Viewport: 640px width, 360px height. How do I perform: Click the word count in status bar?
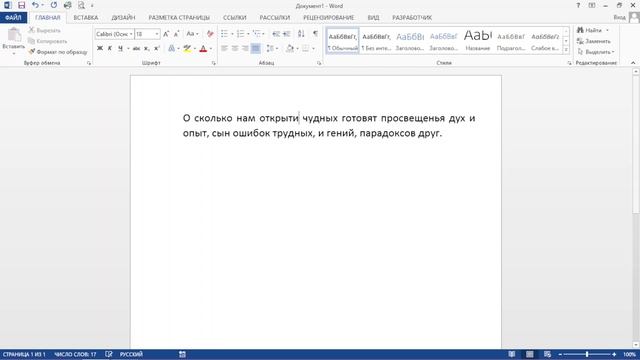coord(75,354)
